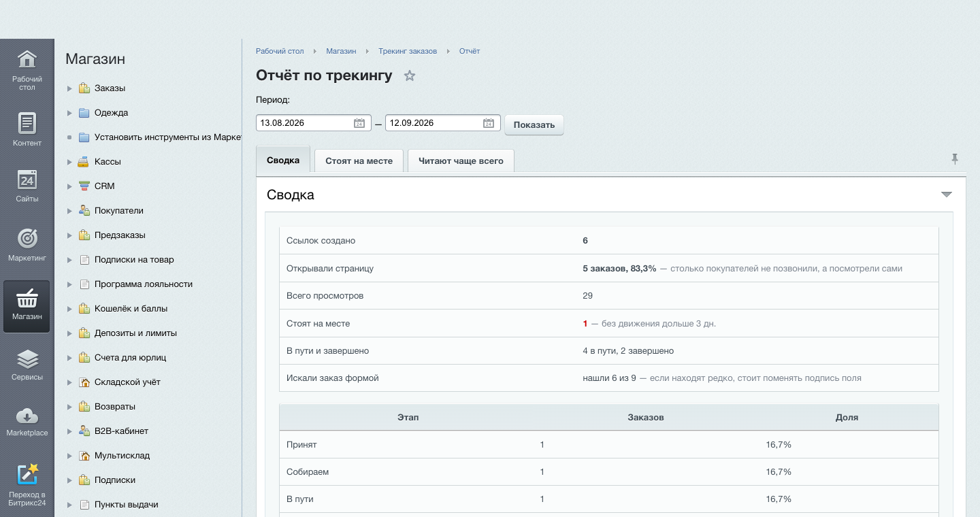The height and width of the screenshot is (517, 980).
Task: Collapse the Сводка section with arrow
Action: pos(946,195)
